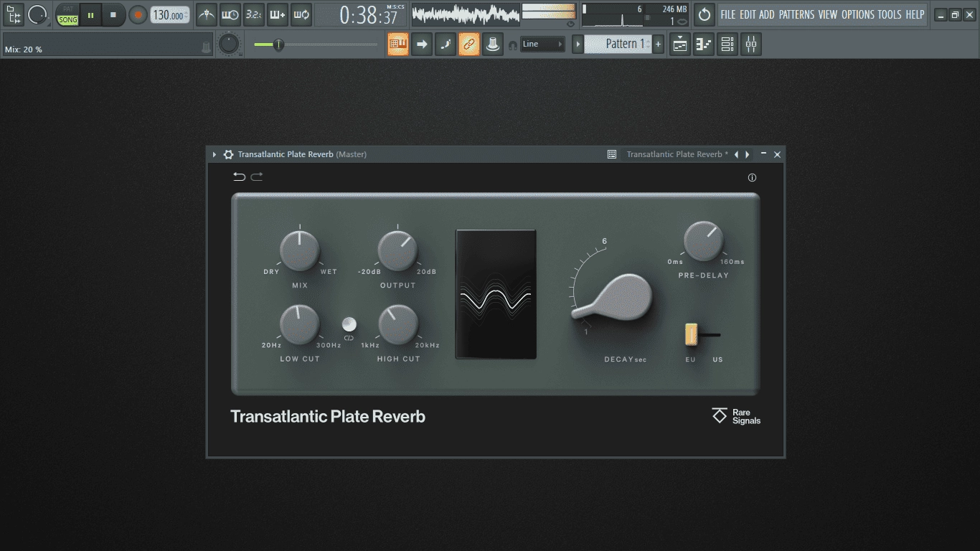
Task: Click the main volume knob under hint bar
Action: 229,44
